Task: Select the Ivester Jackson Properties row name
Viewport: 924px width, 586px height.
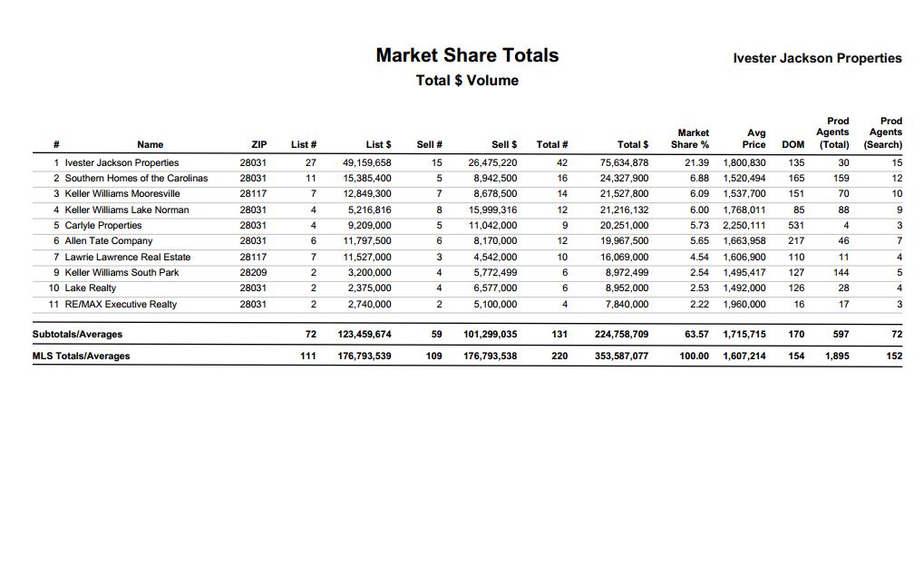Action: pyautogui.click(x=122, y=162)
